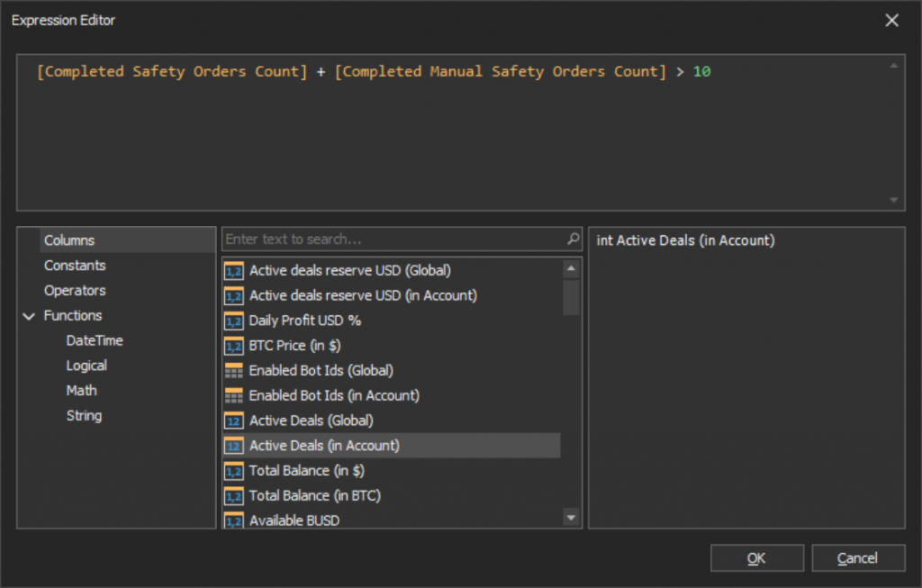Select the Operators category
The width and height of the screenshot is (922, 588).
[75, 291]
